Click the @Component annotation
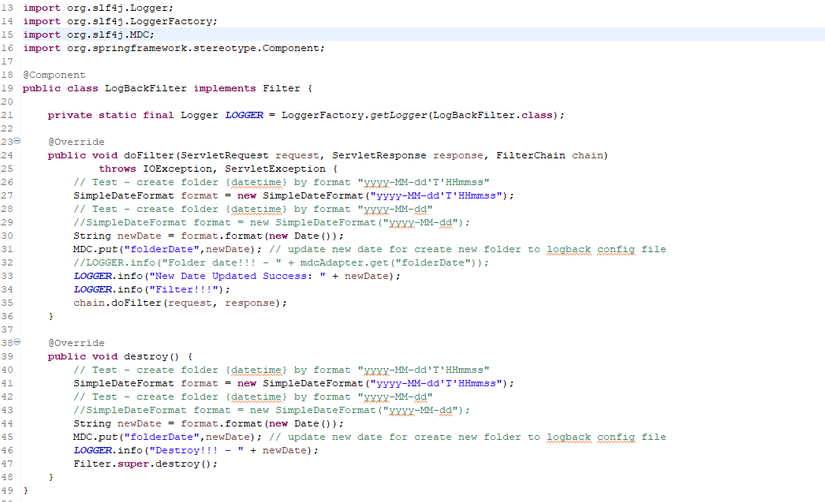Screen dimensions: 825x502 (x=54, y=75)
